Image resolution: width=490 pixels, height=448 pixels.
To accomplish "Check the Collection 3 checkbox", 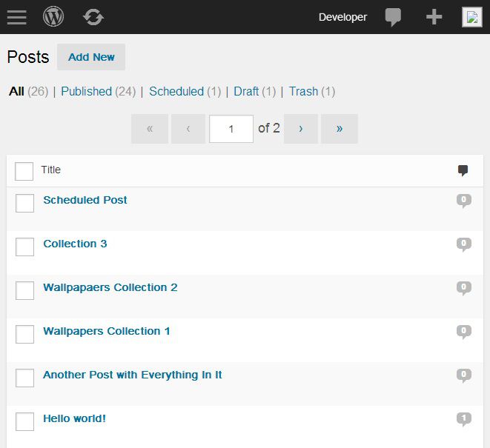I will coord(24,247).
